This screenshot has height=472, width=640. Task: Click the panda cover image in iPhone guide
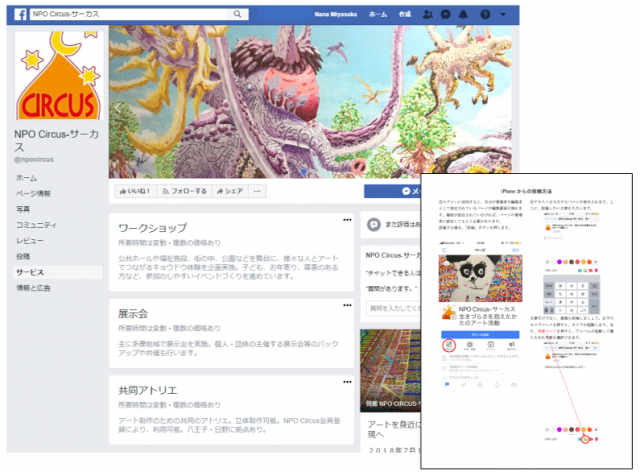click(480, 278)
